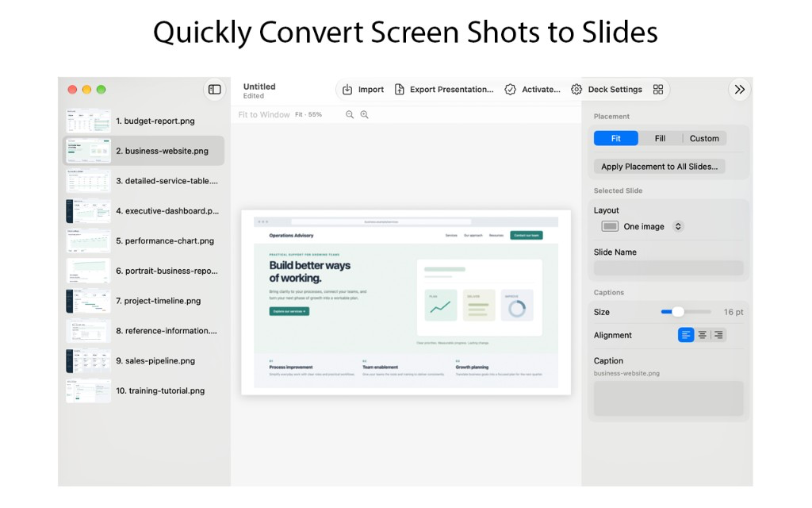Select slide 2 business-website.png

144,151
